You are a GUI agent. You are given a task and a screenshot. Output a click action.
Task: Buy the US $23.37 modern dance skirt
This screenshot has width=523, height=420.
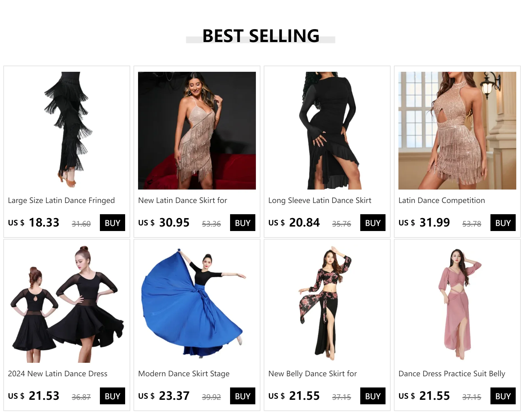[243, 396]
